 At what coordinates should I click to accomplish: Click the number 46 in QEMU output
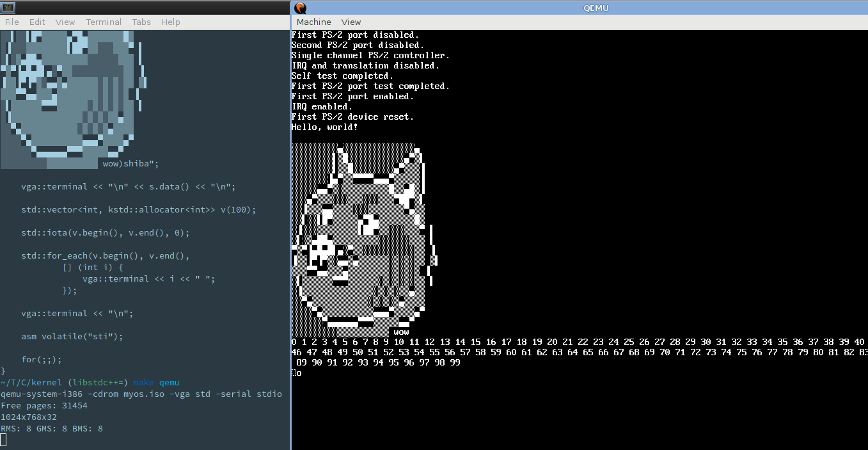click(x=296, y=352)
